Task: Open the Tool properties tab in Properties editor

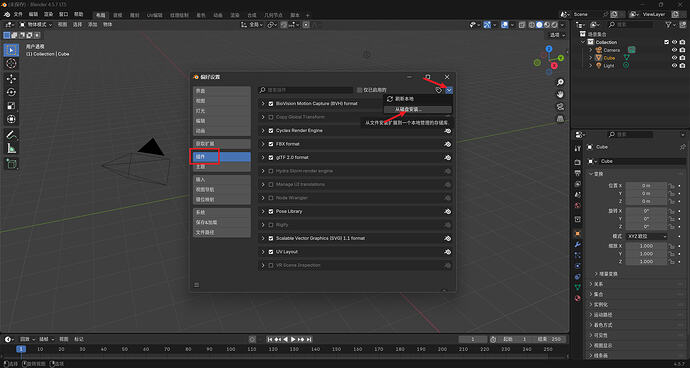Action: tap(578, 149)
